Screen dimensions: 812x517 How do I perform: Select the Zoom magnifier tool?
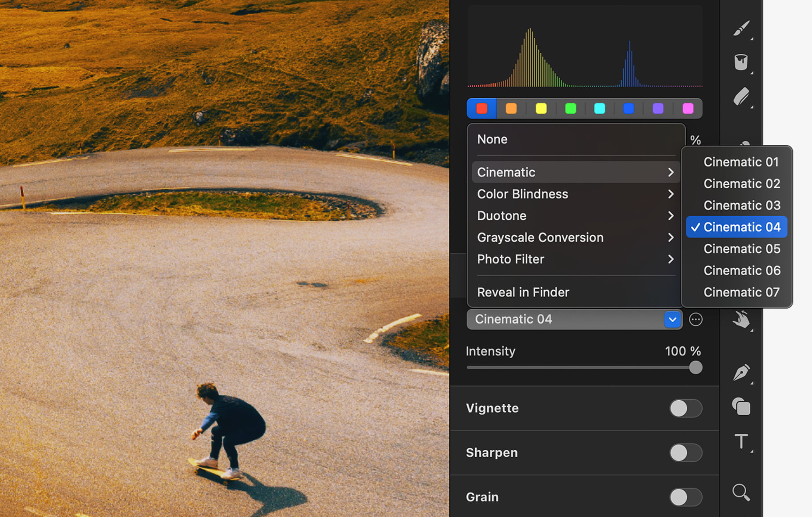tap(741, 492)
